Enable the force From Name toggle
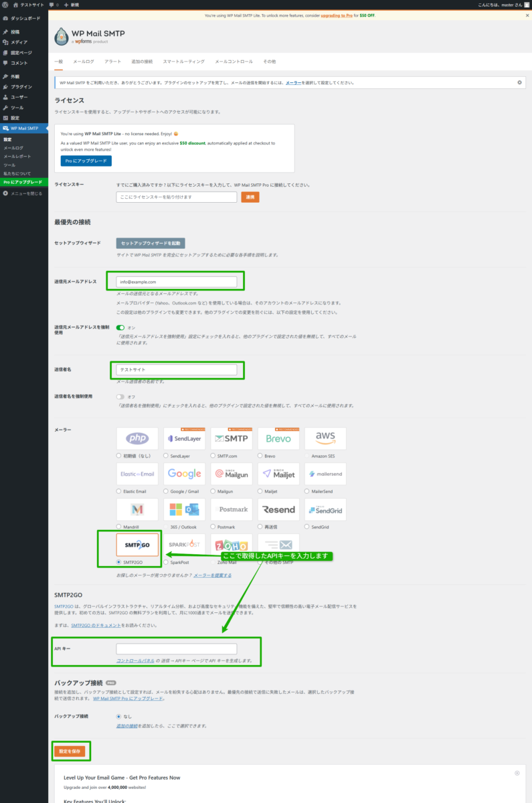 pos(120,397)
